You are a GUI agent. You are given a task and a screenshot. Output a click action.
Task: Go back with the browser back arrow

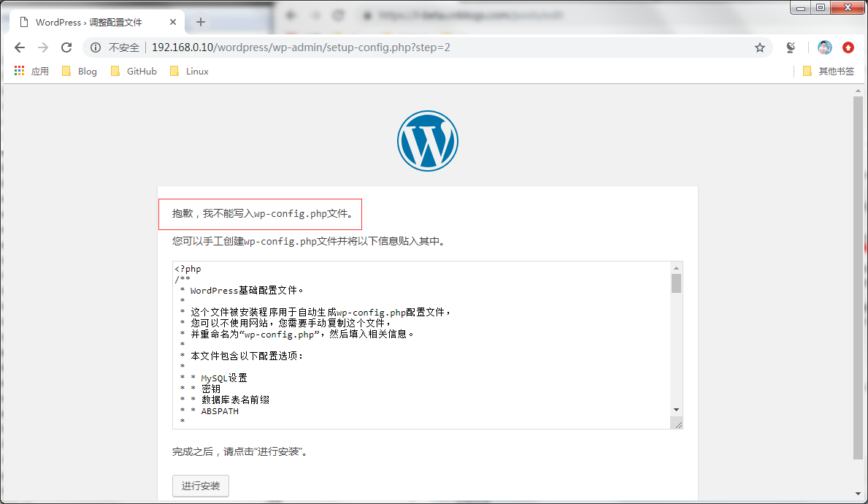click(x=20, y=47)
